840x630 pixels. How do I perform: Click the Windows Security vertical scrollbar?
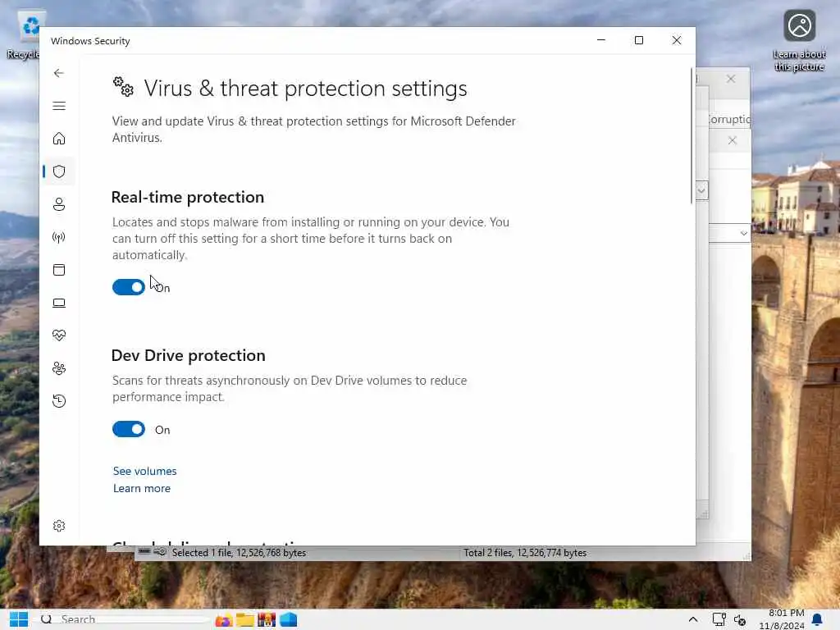(692, 136)
